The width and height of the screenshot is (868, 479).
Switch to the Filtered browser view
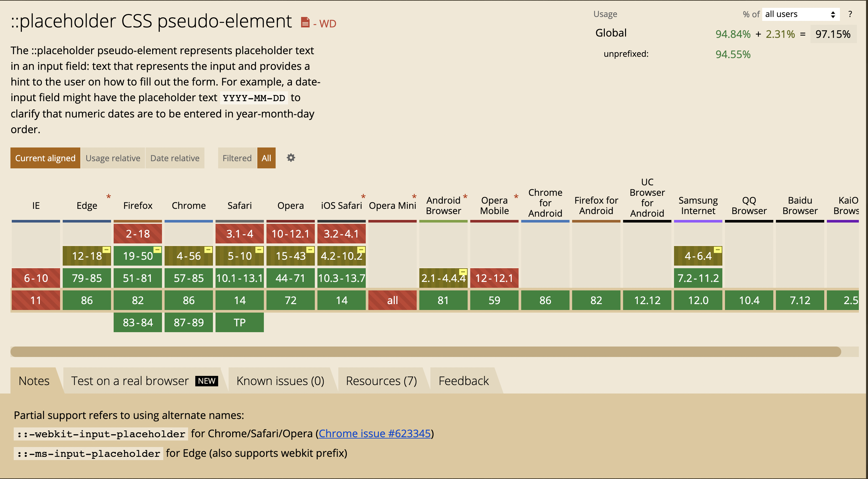237,158
